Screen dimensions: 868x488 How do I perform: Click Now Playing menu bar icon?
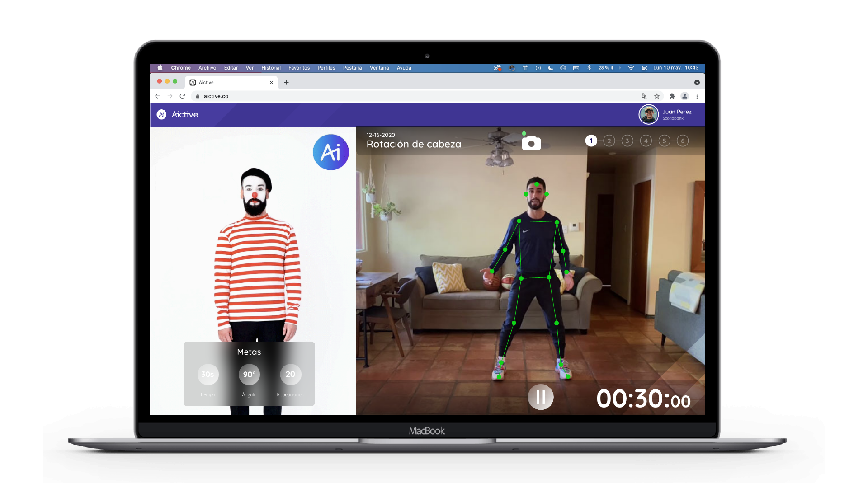[x=538, y=68]
